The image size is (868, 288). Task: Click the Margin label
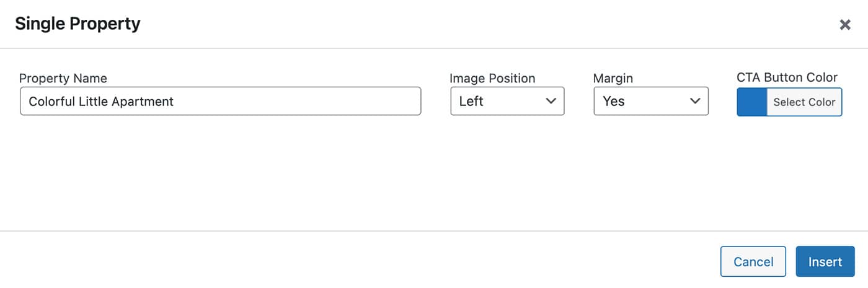[613, 79]
